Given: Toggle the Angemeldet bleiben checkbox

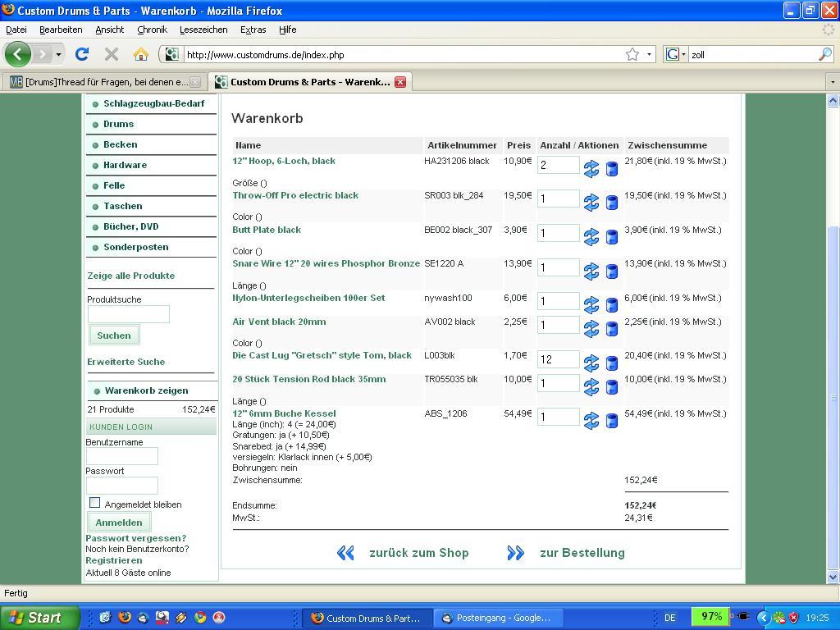Looking at the screenshot, I should [x=95, y=503].
